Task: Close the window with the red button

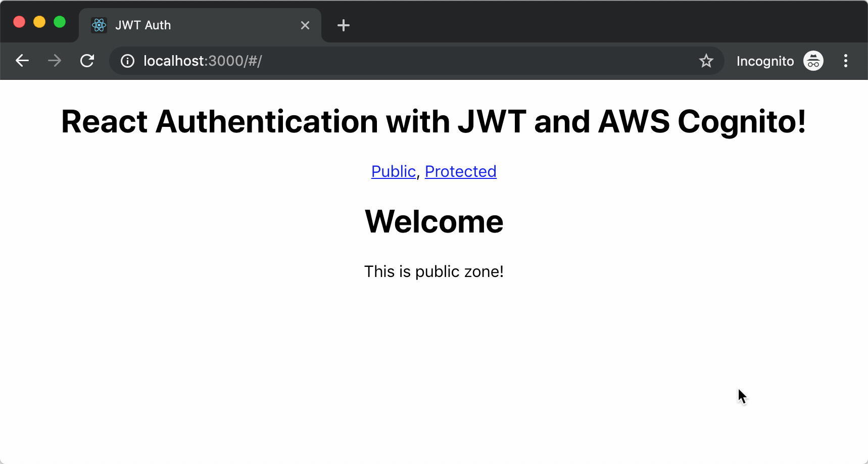Action: tap(19, 22)
